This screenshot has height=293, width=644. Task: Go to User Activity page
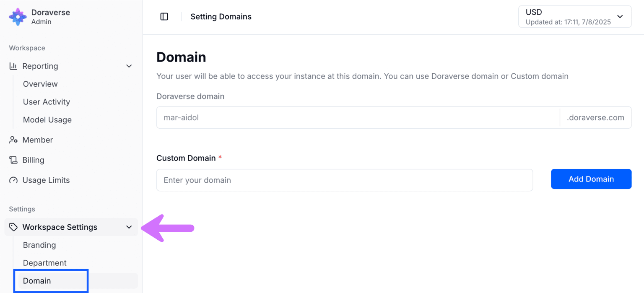[x=47, y=102]
